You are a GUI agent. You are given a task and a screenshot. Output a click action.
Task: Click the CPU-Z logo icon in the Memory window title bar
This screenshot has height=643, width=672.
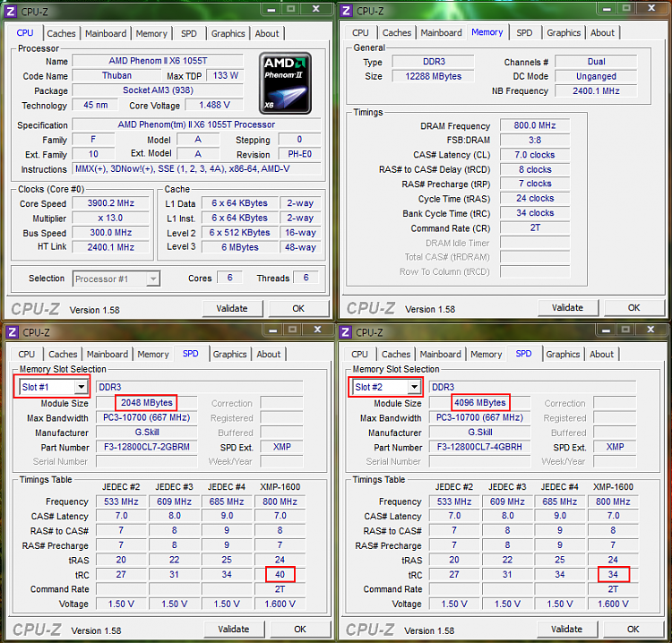346,10
